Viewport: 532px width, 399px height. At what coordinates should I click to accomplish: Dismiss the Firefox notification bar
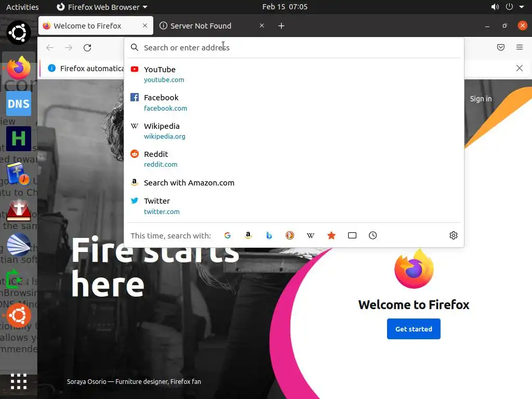(520, 68)
